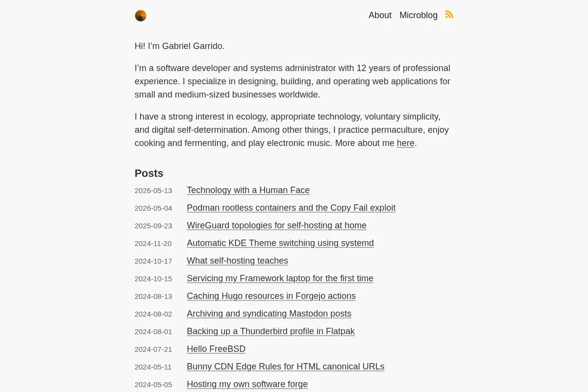Read Hosting my own software forge

[247, 384]
